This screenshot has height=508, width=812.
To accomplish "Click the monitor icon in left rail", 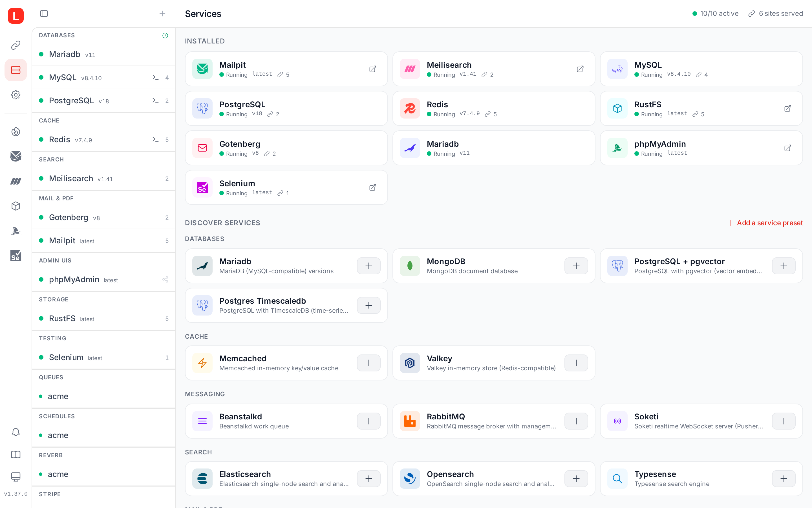I will pyautogui.click(x=16, y=477).
